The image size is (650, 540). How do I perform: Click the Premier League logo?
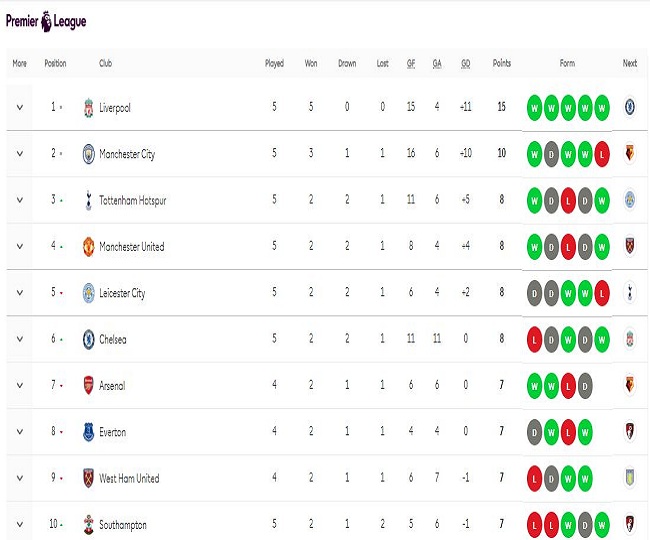click(46, 20)
